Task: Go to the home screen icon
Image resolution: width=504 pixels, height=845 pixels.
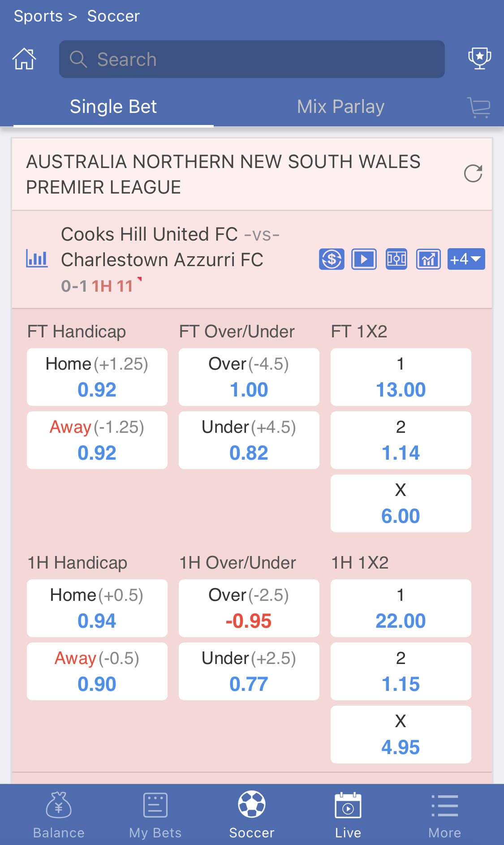Action: (24, 59)
